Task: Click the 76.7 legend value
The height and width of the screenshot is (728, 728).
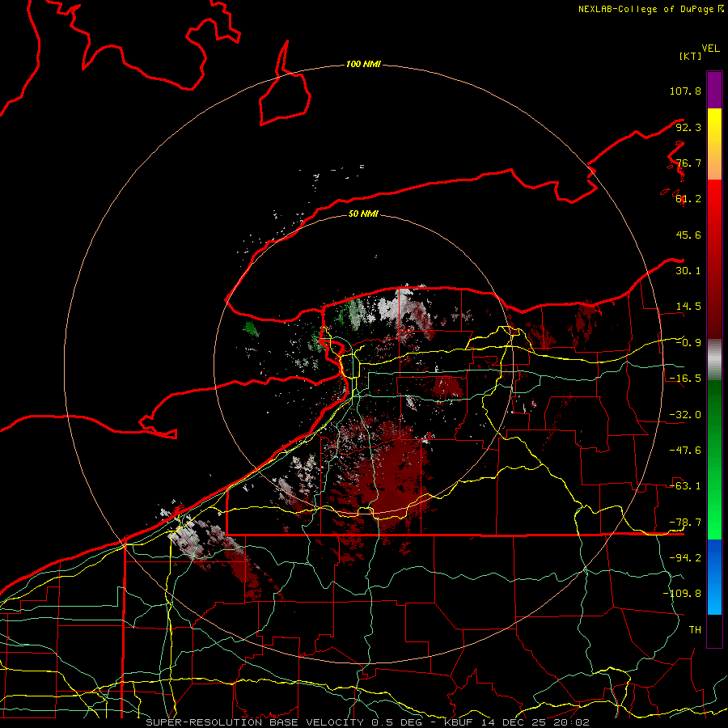Action: click(x=688, y=163)
